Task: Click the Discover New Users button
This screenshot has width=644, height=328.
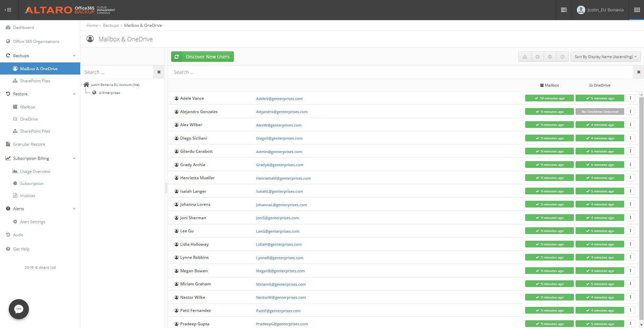Action: (x=202, y=56)
